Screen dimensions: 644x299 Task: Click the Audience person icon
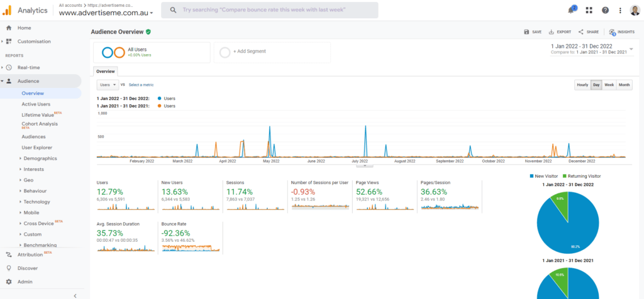click(x=9, y=81)
